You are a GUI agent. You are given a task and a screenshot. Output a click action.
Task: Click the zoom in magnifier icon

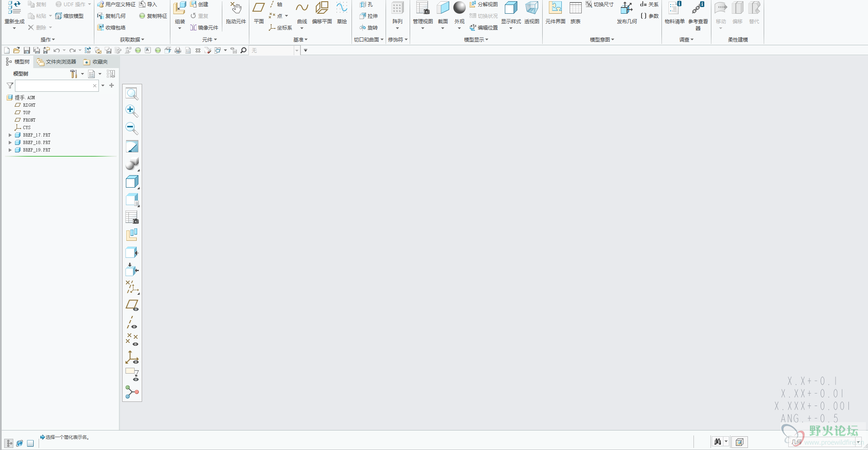coord(132,111)
